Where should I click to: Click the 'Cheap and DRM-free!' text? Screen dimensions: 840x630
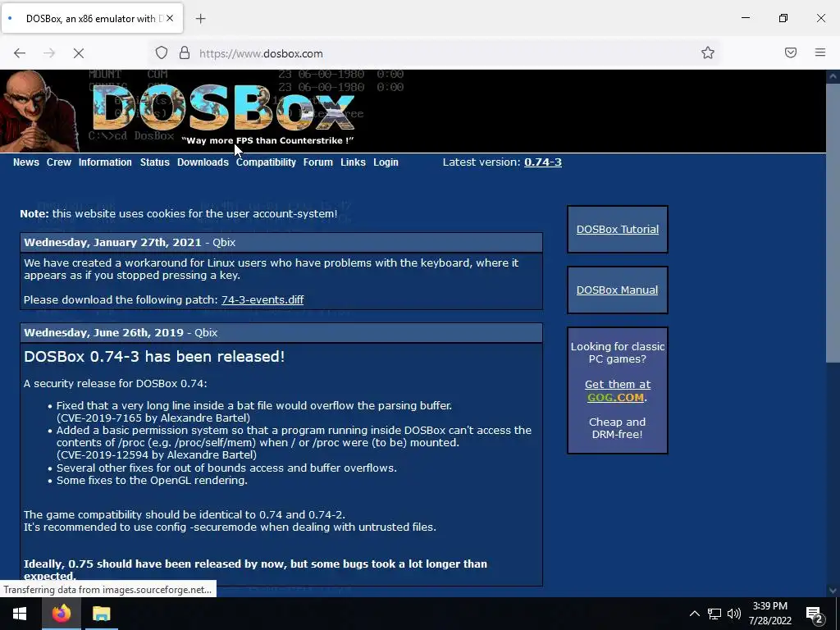[617, 428]
